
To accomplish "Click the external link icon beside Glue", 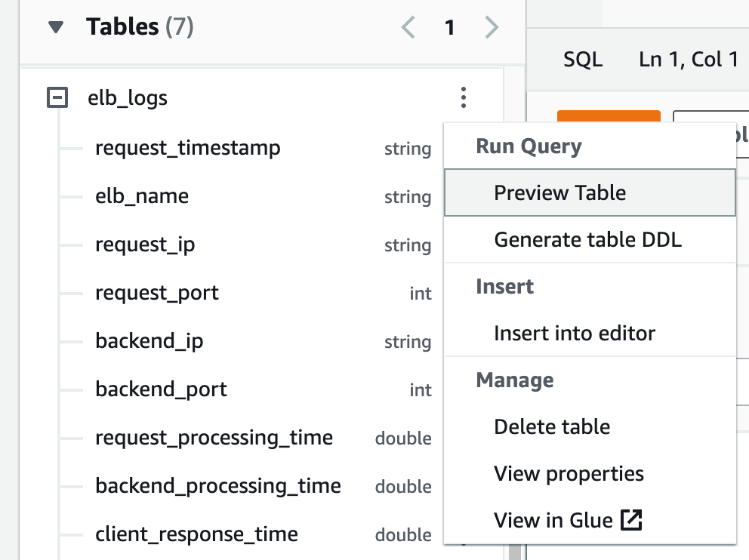I will tap(631, 520).
